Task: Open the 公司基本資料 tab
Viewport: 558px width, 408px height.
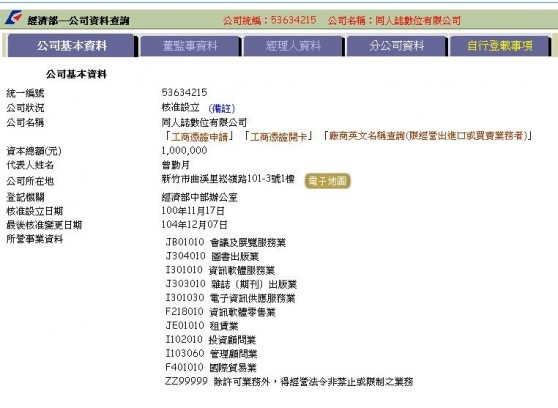Action: point(72,46)
